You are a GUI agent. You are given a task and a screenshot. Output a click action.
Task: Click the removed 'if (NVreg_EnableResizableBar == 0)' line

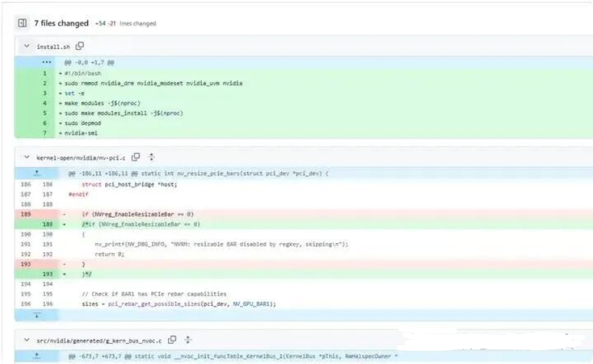(x=138, y=214)
